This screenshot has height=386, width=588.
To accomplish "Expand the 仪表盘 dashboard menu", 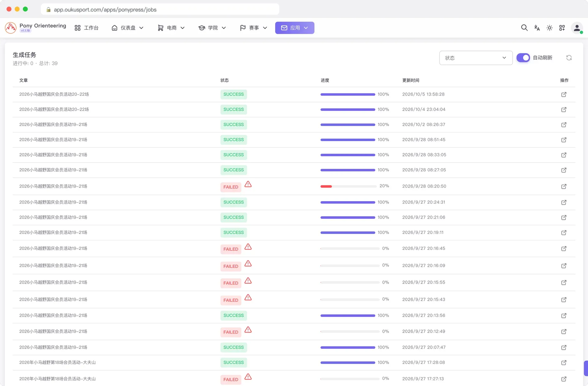I will 127,28.
